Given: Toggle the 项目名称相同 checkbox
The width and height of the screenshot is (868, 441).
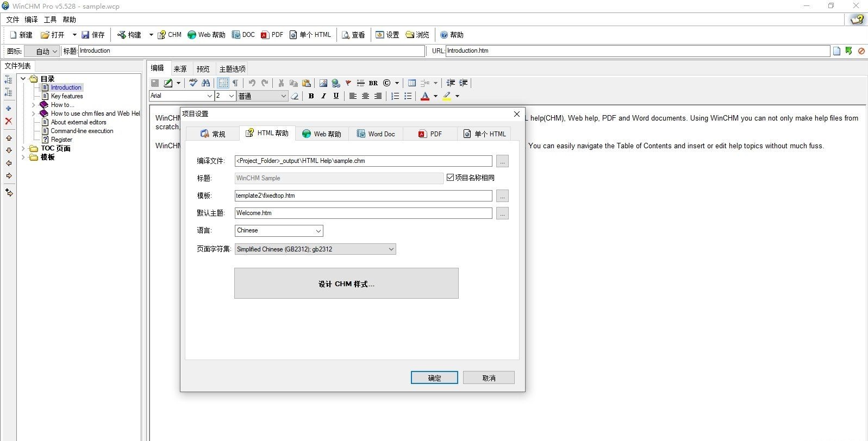Looking at the screenshot, I should coord(450,178).
